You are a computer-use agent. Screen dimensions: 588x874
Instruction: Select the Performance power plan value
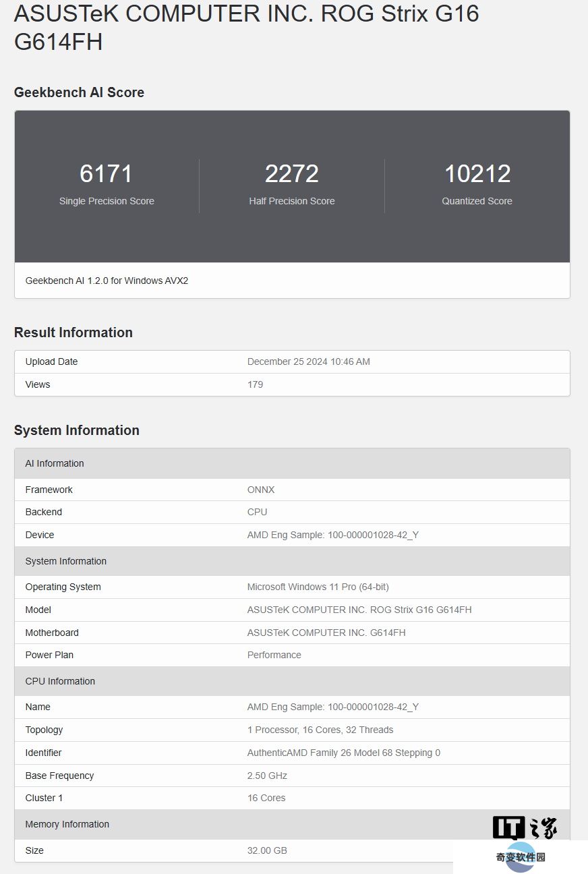274,655
